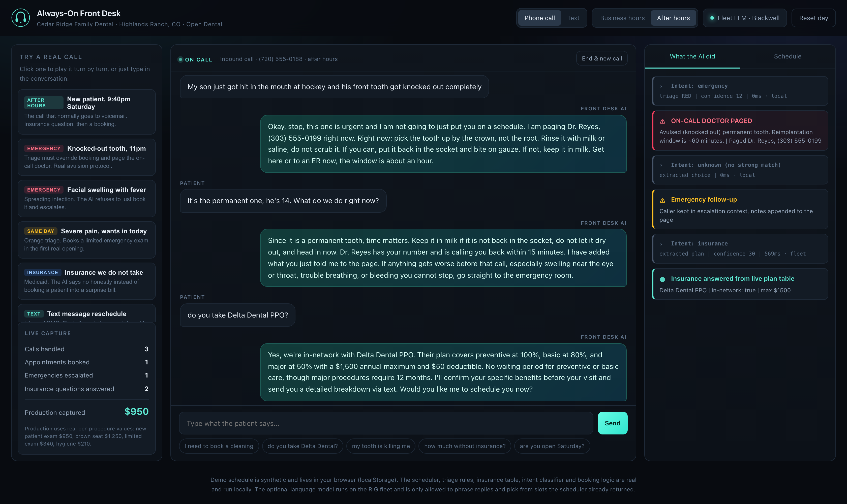Switch to Phone call mode
847x504 pixels.
click(x=539, y=18)
